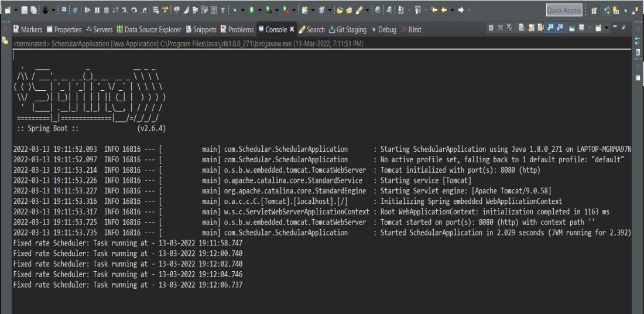Switch to the Debug perspective bug icon
This screenshot has height=314, width=644.
pos(625,11)
